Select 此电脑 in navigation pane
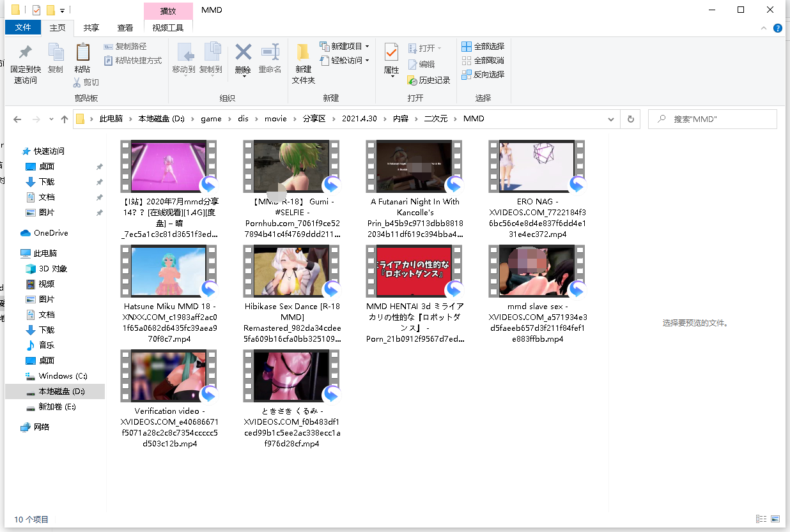This screenshot has height=532, width=790. coord(45,254)
